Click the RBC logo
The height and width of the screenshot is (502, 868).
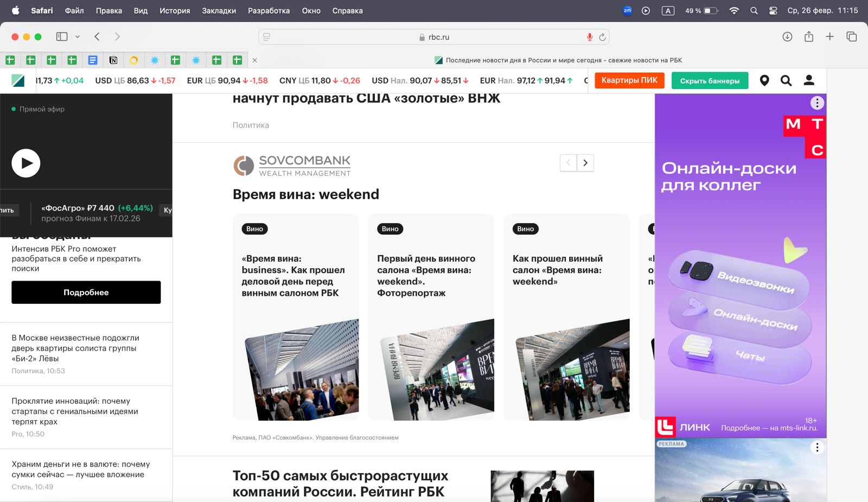coord(18,80)
